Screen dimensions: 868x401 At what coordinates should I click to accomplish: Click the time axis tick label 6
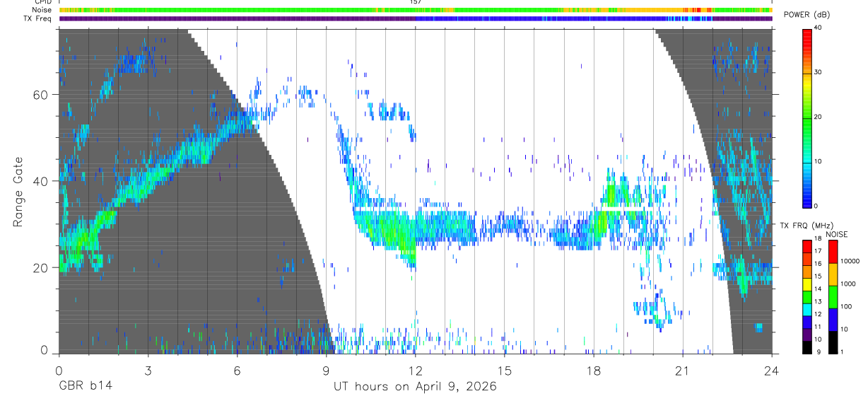pos(237,370)
